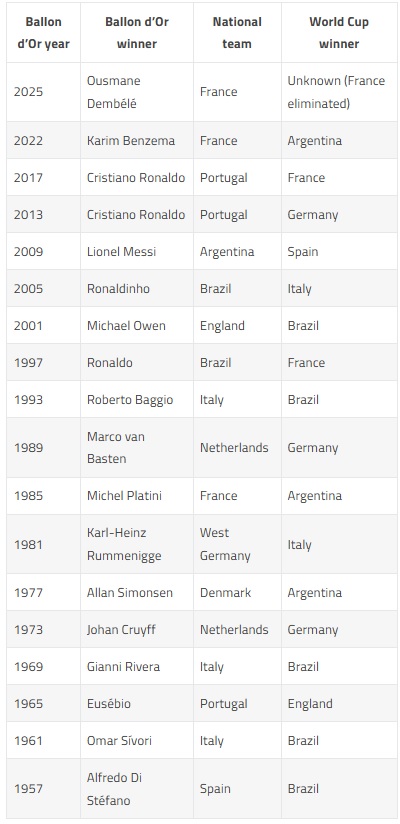Click the Ballon d'Or year column header
The image size is (400, 824).
(43, 33)
